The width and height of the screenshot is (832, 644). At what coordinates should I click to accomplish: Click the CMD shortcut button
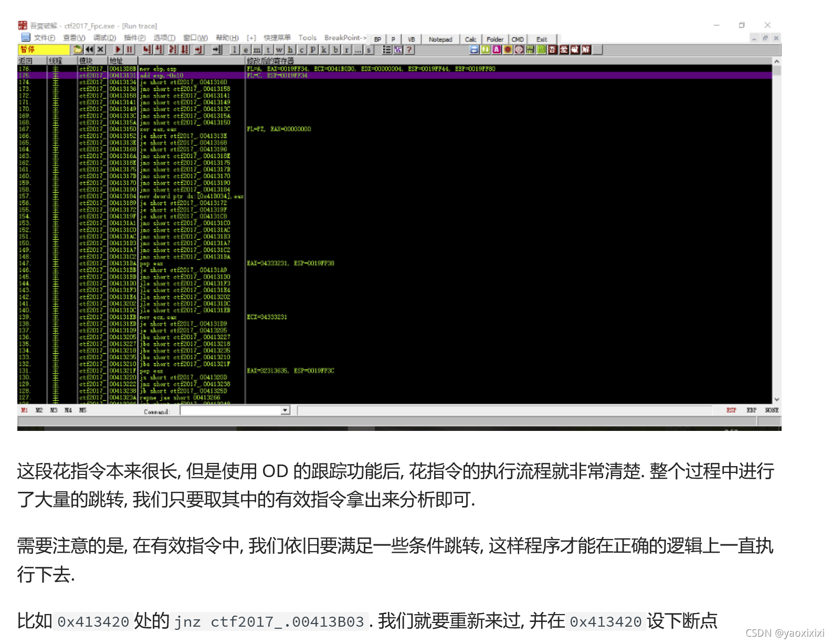click(518, 39)
